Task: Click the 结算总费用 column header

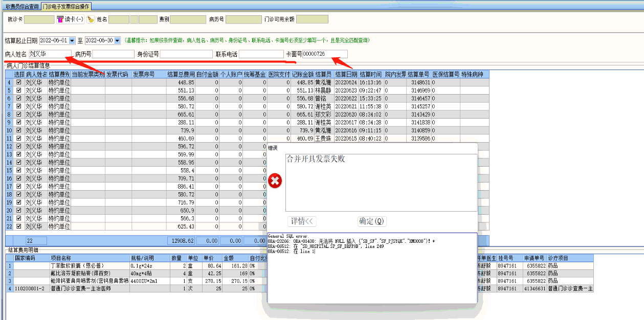Action: tap(181, 75)
